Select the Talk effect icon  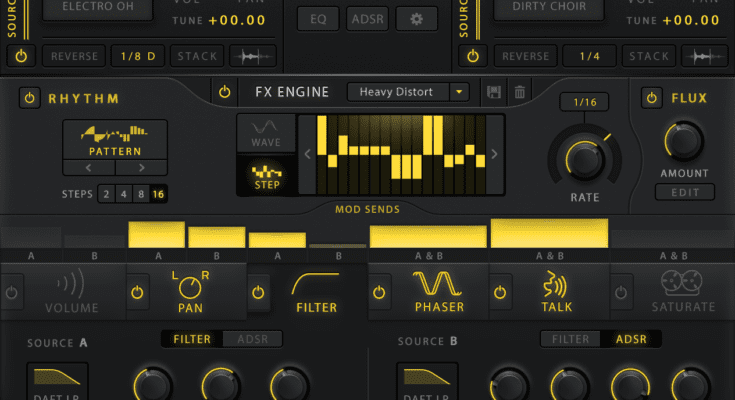pos(557,285)
